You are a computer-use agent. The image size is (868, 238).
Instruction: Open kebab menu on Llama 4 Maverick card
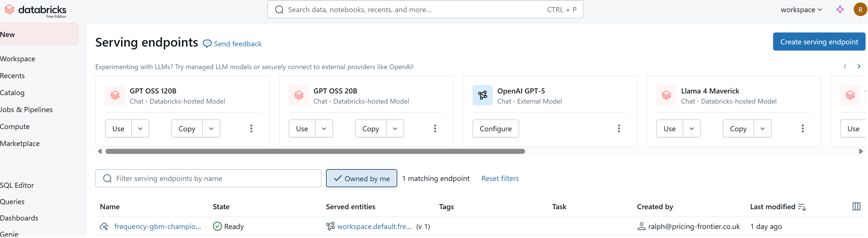click(802, 128)
